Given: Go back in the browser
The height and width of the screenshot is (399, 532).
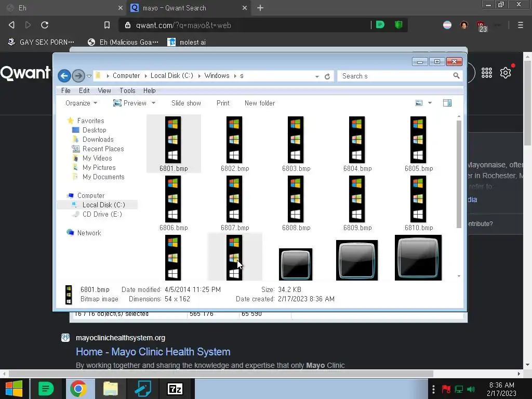Looking at the screenshot, I should click(11, 25).
